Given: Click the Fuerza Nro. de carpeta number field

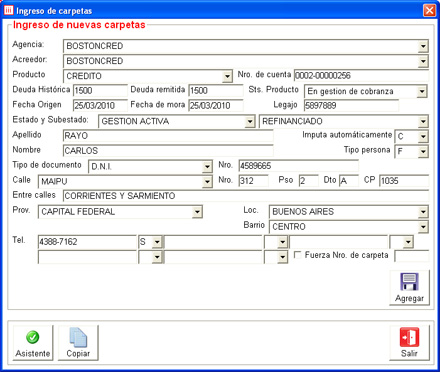Looking at the screenshot, I should (412, 256).
